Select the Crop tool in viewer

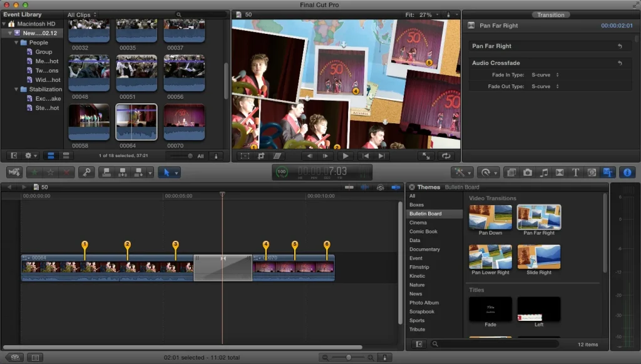click(261, 156)
